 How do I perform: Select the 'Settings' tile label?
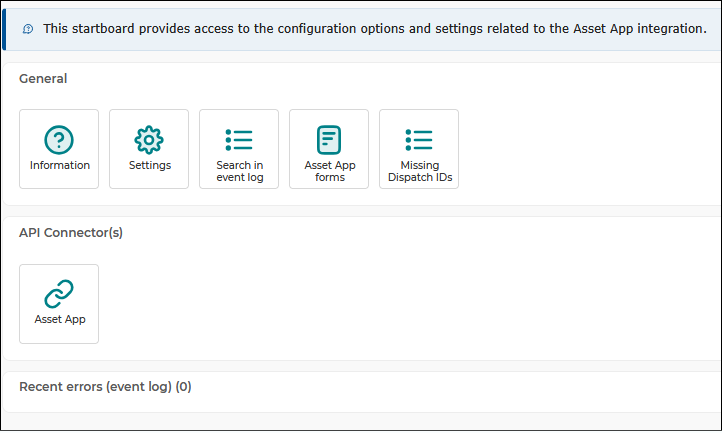[x=150, y=165]
